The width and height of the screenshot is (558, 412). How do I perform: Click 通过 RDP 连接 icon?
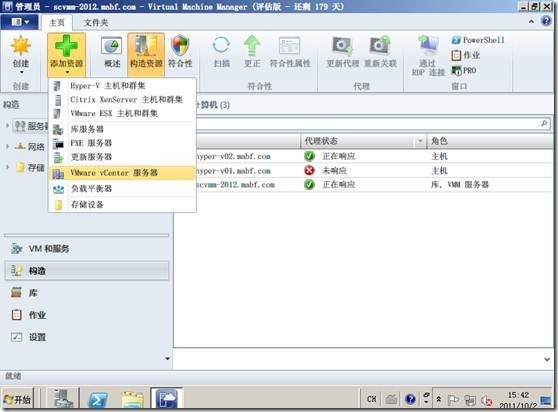tap(428, 46)
